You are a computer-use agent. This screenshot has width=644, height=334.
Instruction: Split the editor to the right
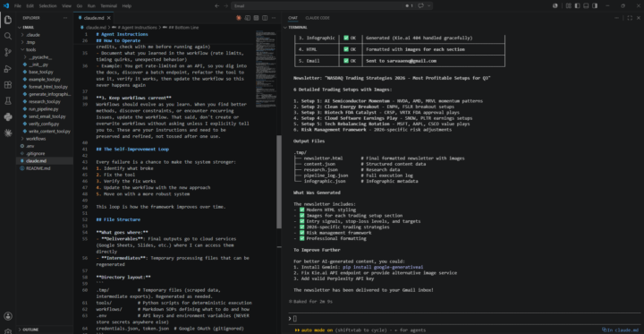tap(265, 18)
